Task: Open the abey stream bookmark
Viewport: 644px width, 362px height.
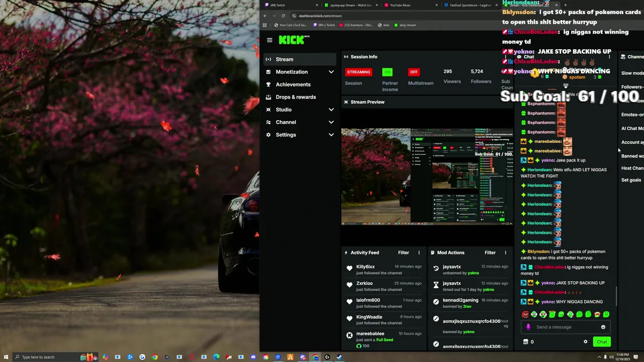Action: pyautogui.click(x=406, y=25)
